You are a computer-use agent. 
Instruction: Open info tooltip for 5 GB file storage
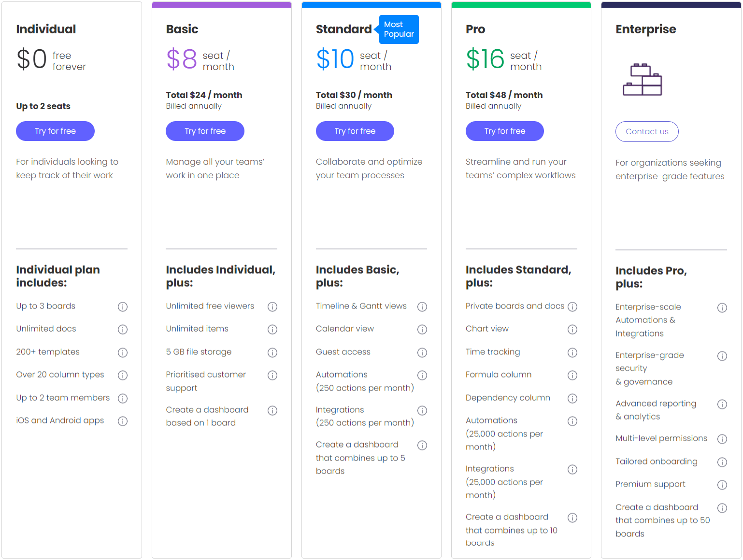(x=272, y=352)
